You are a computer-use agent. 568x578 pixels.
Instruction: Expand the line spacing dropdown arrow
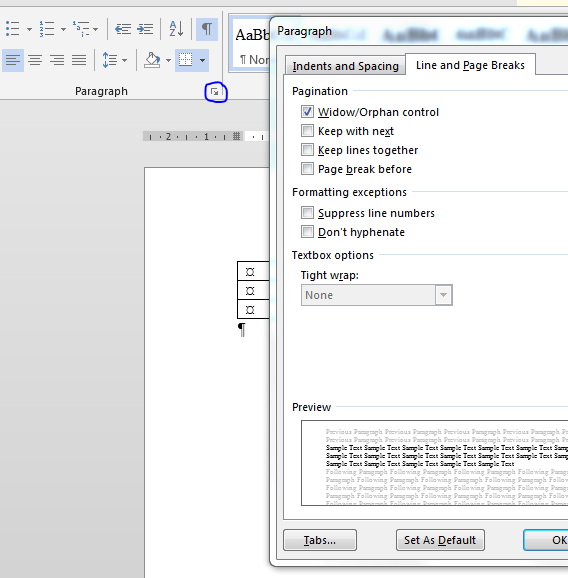click(x=124, y=60)
